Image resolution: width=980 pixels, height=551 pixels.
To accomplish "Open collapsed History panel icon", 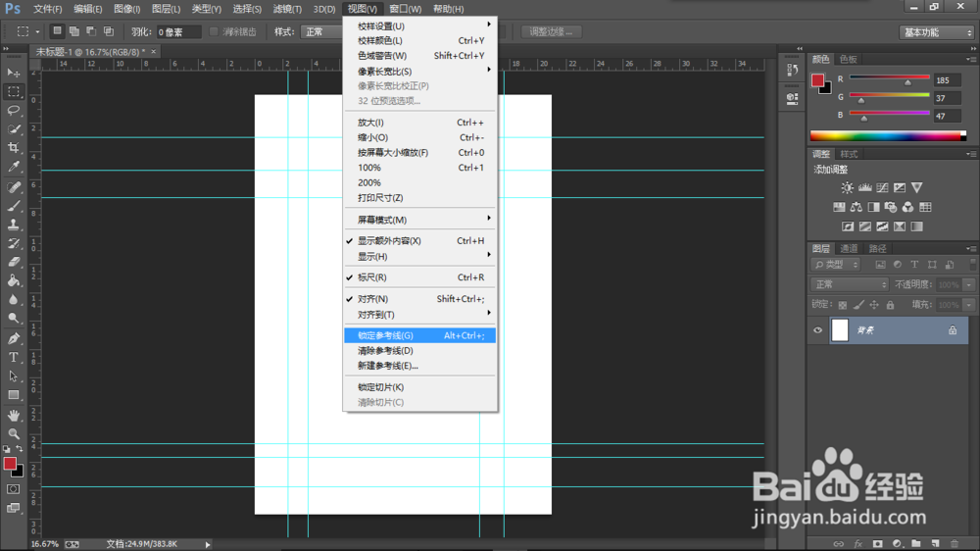I will point(792,70).
